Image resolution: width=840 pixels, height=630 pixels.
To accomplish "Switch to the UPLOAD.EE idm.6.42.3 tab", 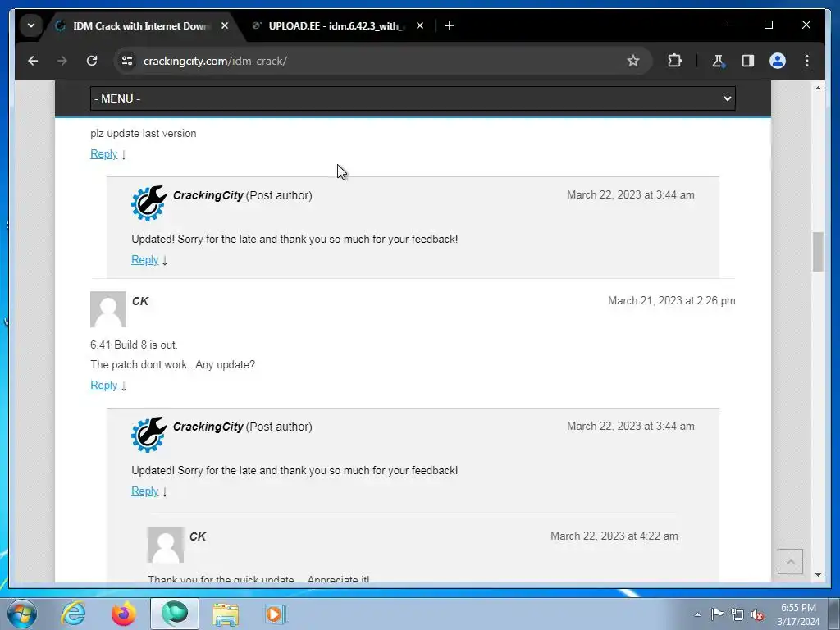I will (336, 25).
